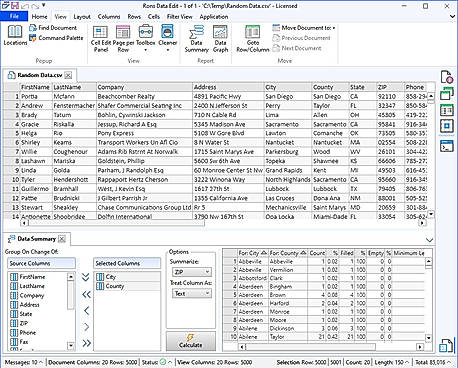Switch to the Filter View tab
This screenshot has width=458, height=368.
(180, 16)
